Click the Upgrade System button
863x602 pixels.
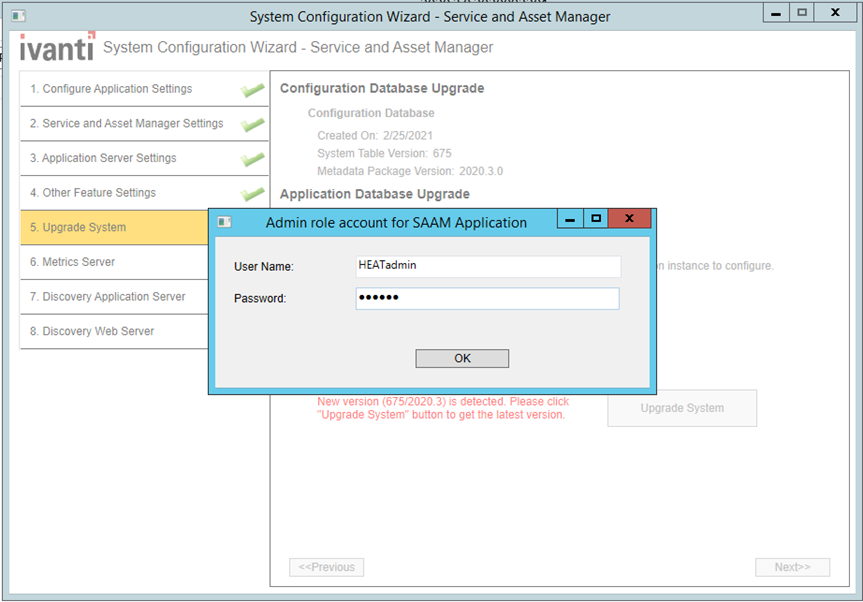click(x=682, y=408)
